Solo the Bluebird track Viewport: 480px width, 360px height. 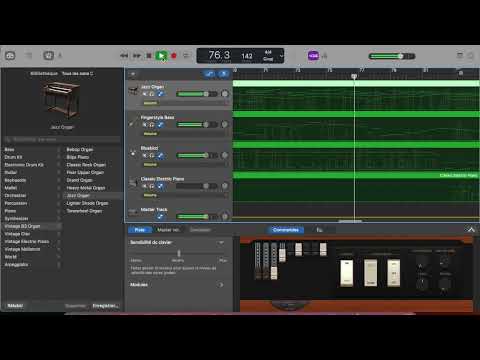(152, 155)
